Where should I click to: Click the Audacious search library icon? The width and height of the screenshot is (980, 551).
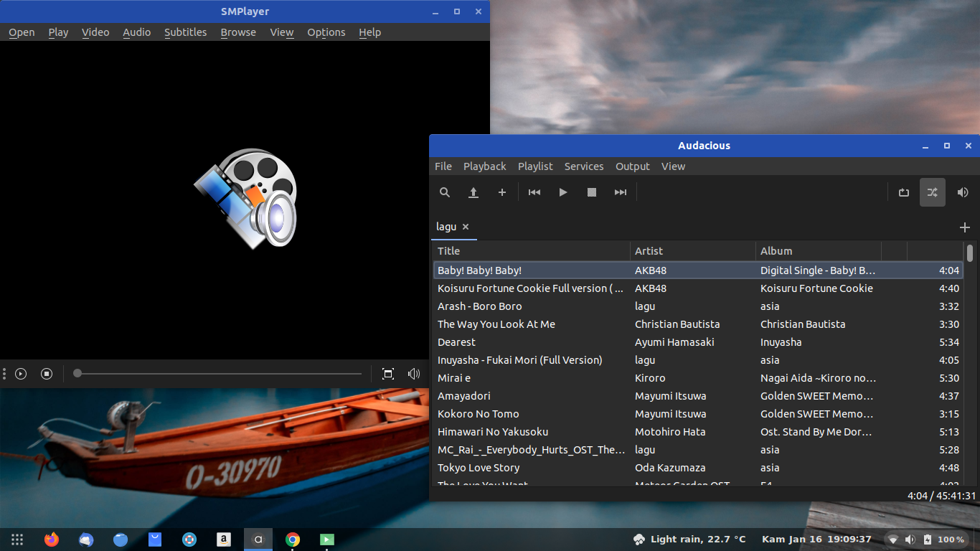point(445,192)
